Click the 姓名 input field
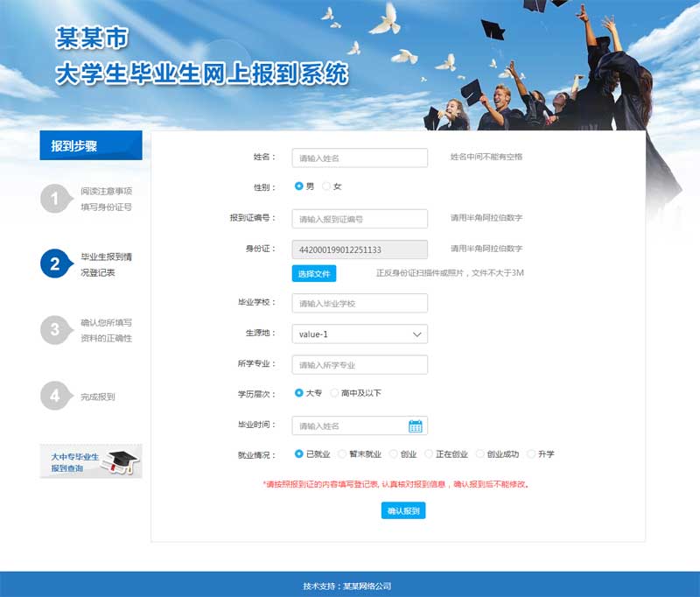This screenshot has height=597, width=700. [x=360, y=158]
